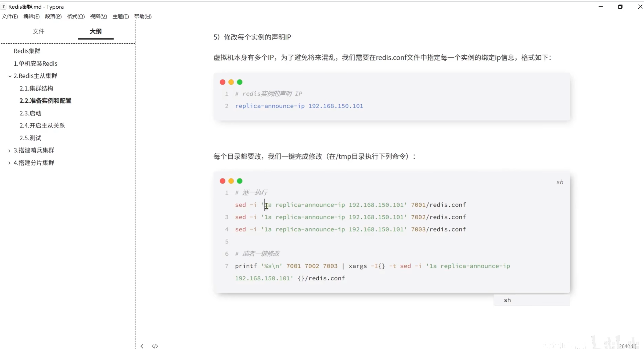Expand the 3.搭建哨兵集群 outline section
The image size is (644, 349).
(9, 150)
